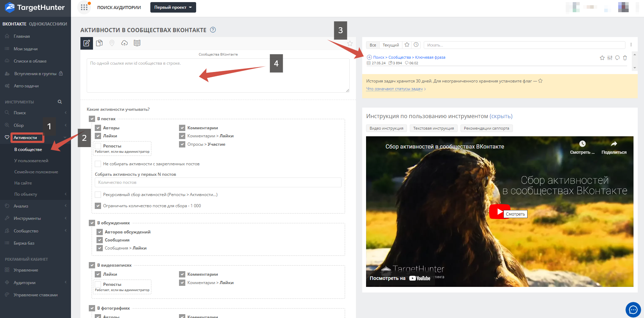Click the Количество постов input field
The width and height of the screenshot is (644, 318).
click(218, 182)
